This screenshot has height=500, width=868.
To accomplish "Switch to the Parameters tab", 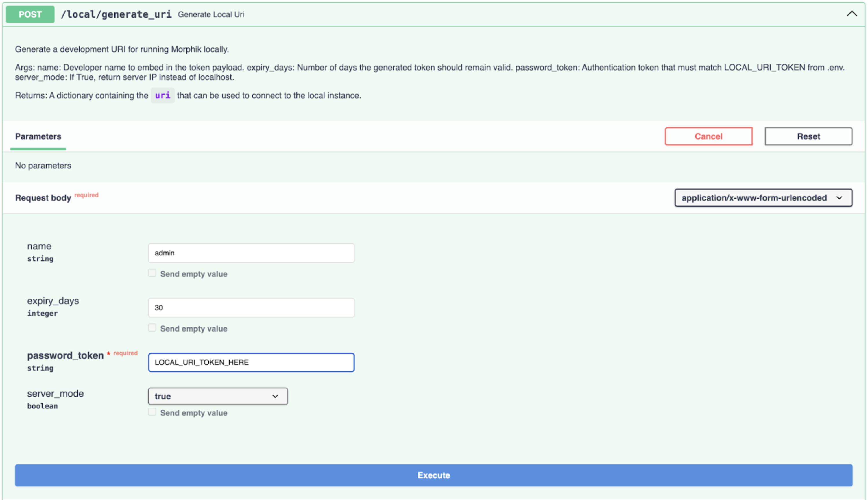I will (38, 136).
